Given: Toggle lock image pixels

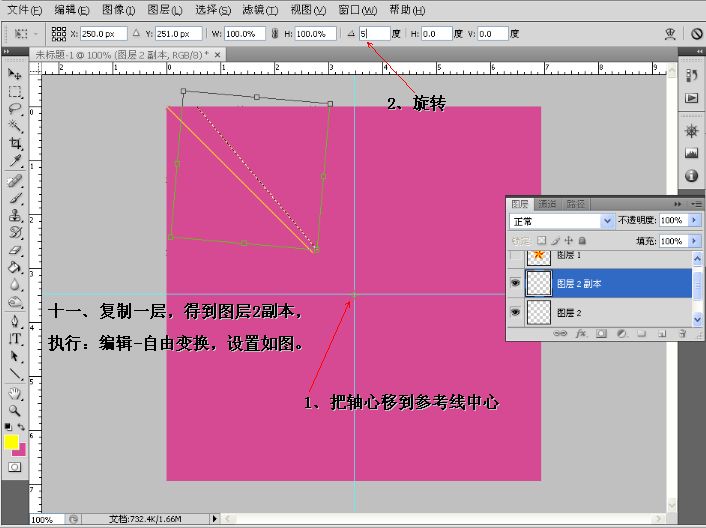Looking at the screenshot, I should (555, 241).
